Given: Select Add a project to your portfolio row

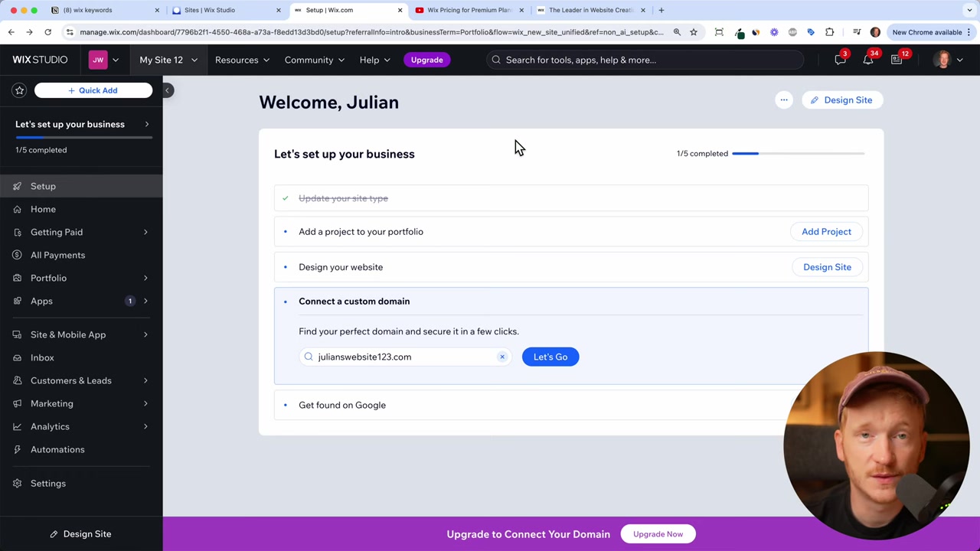Looking at the screenshot, I should (571, 231).
